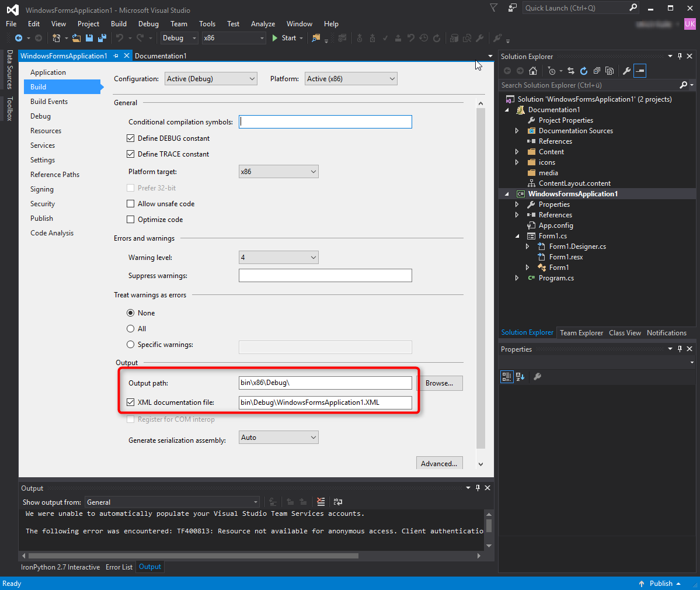Open the Debug solution configuration dropdown in toolbar
The width and height of the screenshot is (700, 590).
(x=179, y=38)
